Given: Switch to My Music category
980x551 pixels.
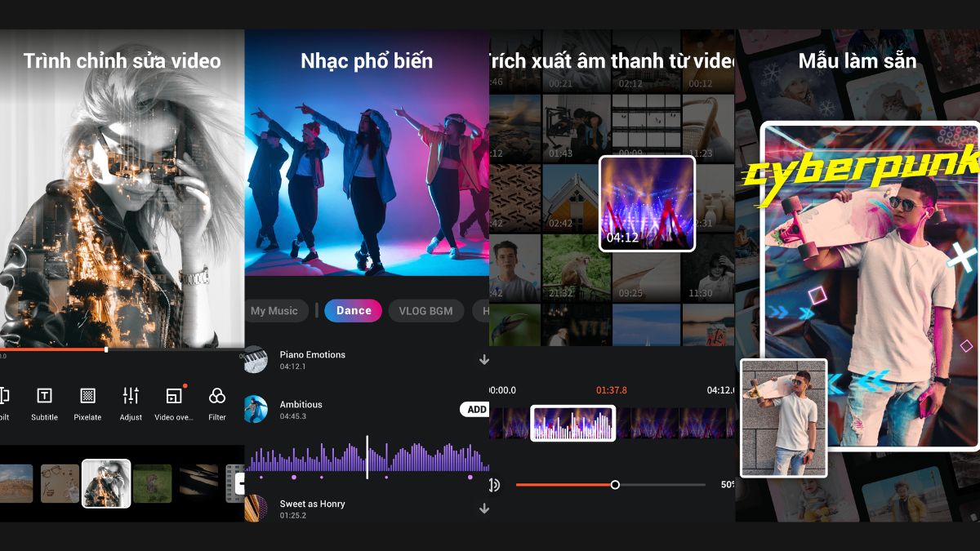Looking at the screenshot, I should 274,311.
